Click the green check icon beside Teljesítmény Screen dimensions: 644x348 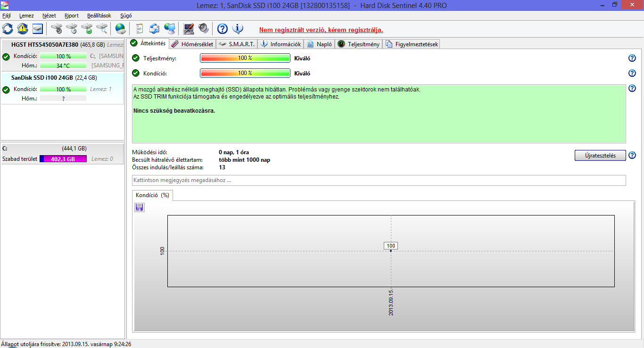point(136,58)
